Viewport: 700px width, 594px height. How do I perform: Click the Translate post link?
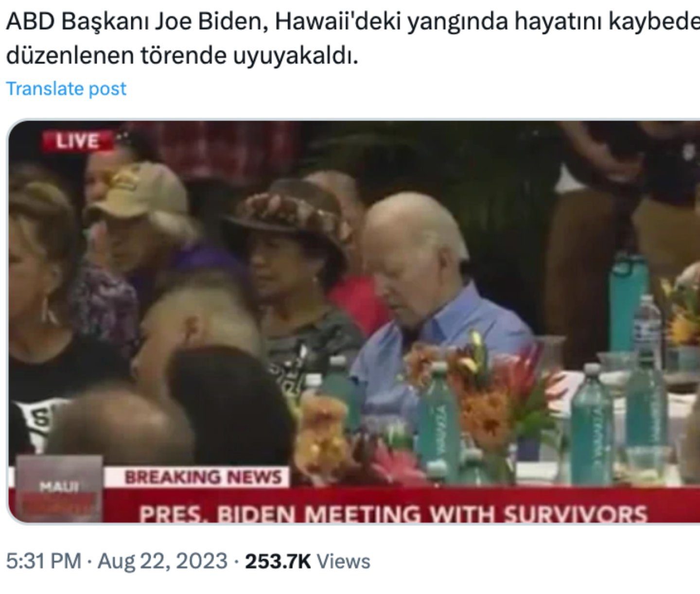tap(66, 89)
